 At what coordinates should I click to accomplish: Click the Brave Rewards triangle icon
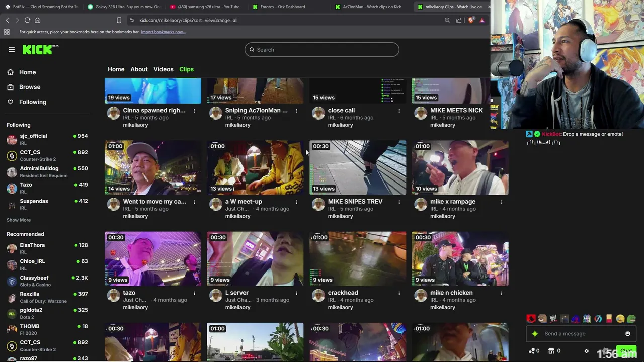[482, 20]
